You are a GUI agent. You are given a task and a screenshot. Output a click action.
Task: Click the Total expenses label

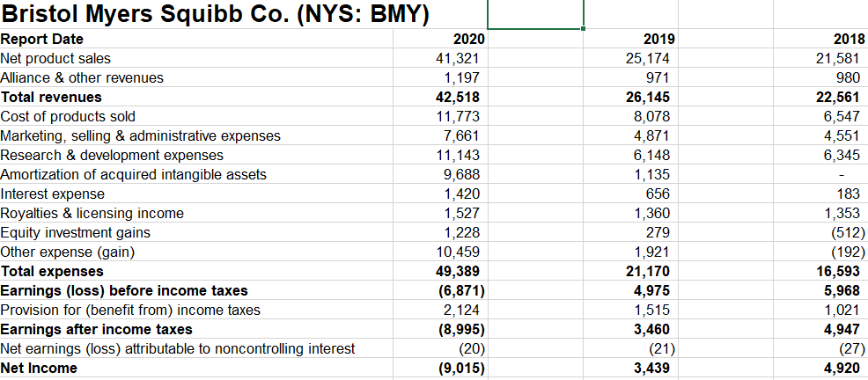(52, 272)
